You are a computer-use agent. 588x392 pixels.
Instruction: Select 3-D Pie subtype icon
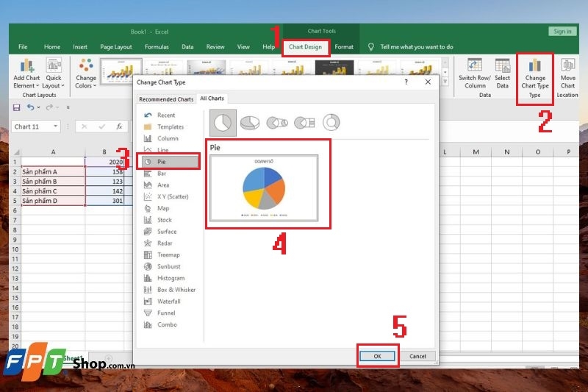pos(250,123)
